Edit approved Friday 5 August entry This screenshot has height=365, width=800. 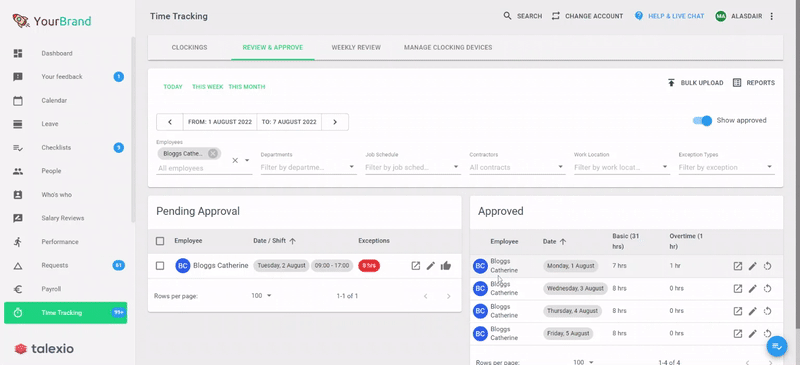(753, 333)
